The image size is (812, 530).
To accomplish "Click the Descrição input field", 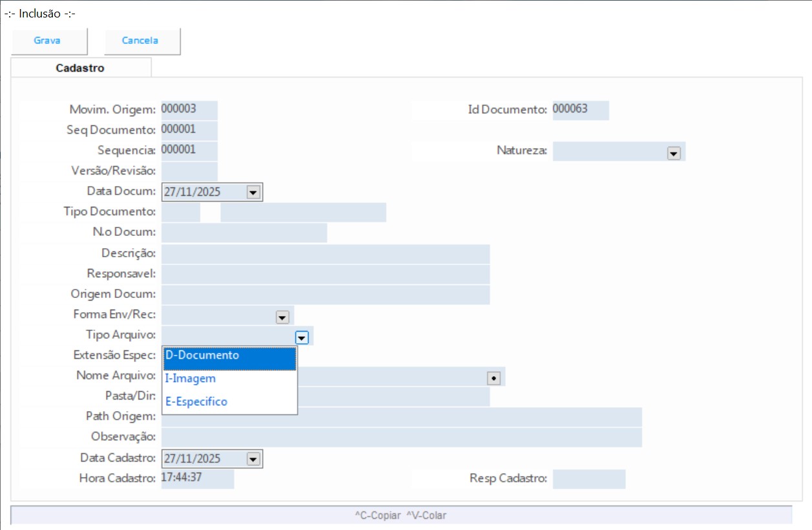I will tap(325, 254).
